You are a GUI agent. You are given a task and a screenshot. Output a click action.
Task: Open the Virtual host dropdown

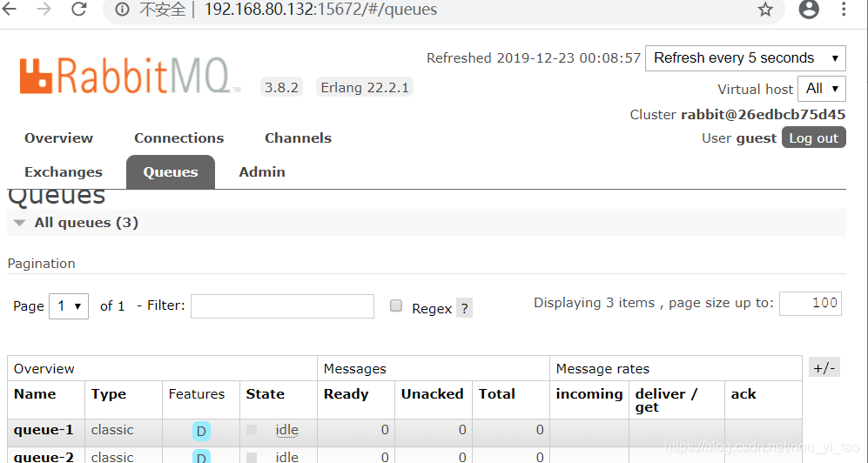(x=822, y=89)
